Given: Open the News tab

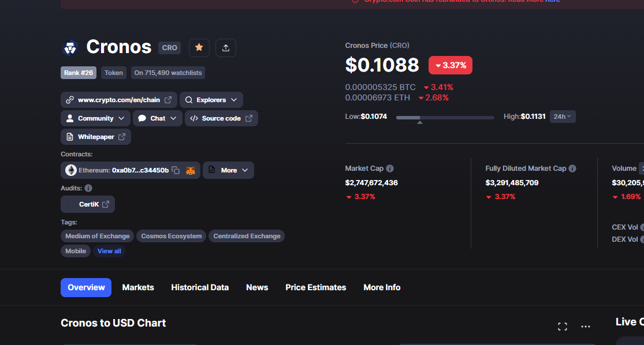Looking at the screenshot, I should (257, 287).
